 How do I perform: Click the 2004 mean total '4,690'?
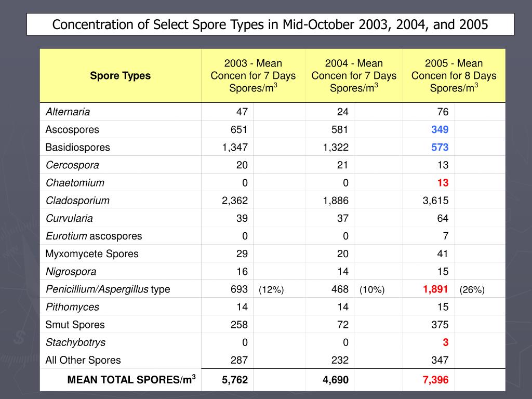point(336,380)
